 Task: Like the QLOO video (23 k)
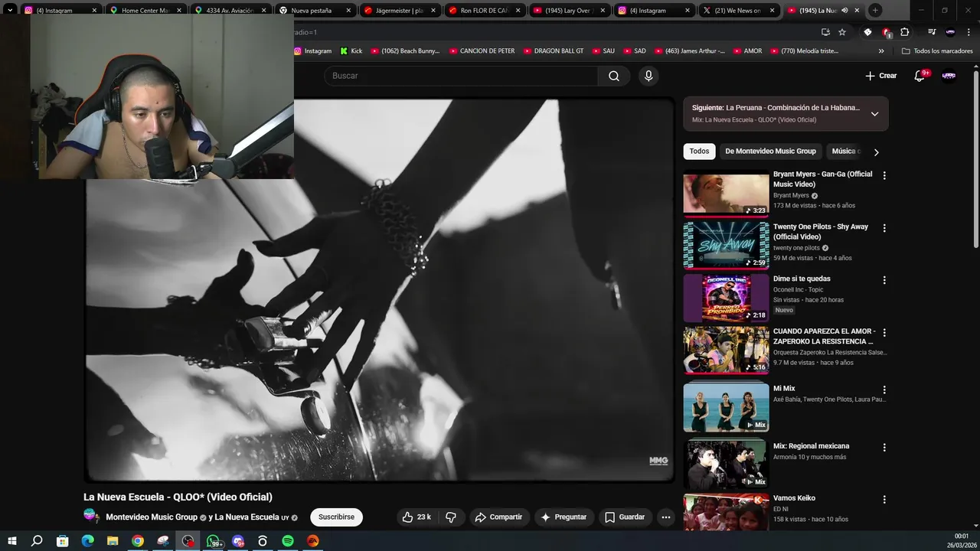pyautogui.click(x=416, y=517)
